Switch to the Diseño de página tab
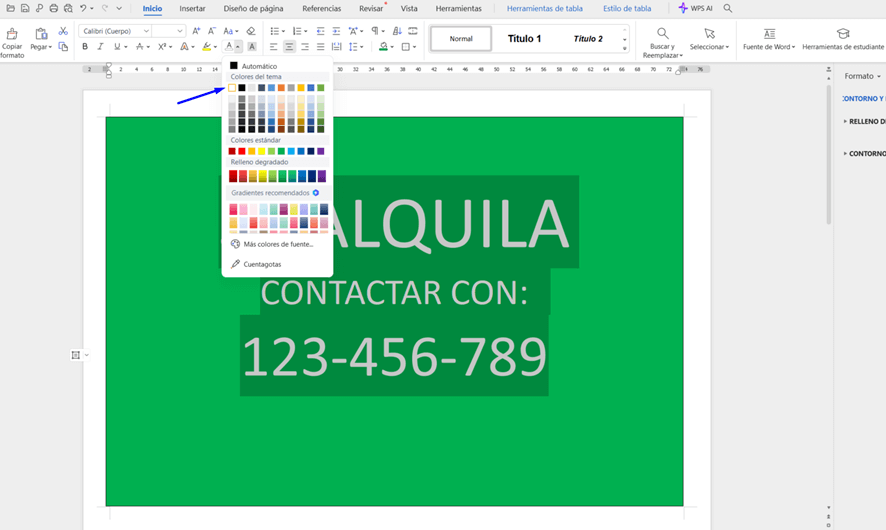The height and width of the screenshot is (530, 886). (253, 8)
